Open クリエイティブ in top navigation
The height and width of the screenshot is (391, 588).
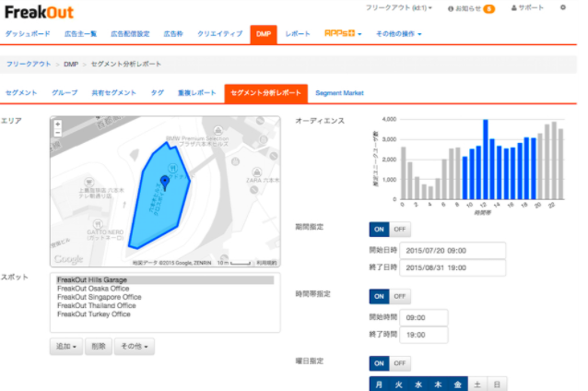[219, 34]
